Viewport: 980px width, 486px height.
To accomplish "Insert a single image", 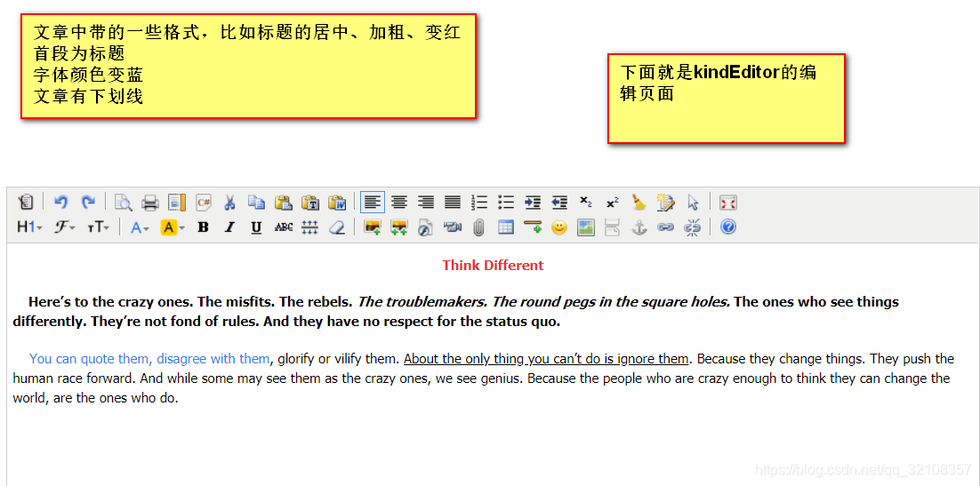I will click(373, 227).
